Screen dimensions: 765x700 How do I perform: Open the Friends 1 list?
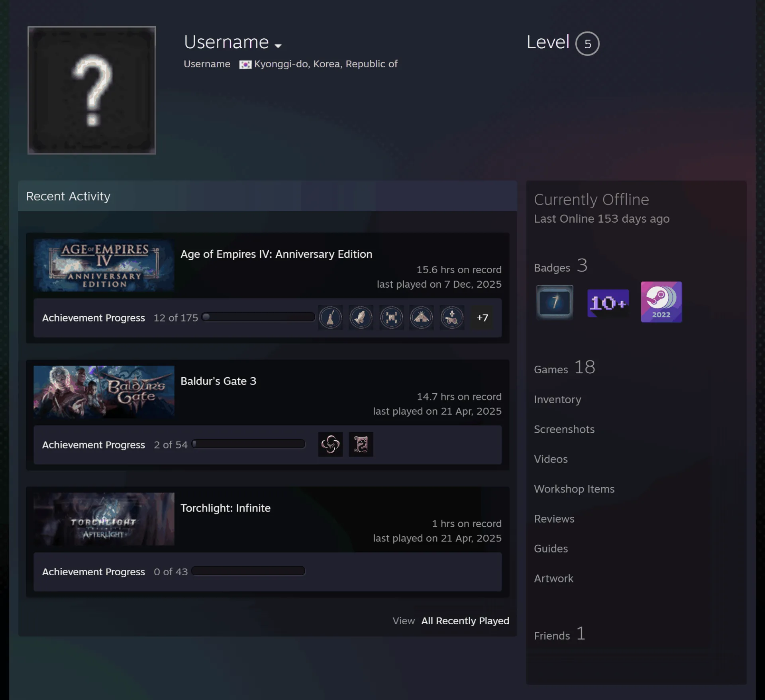tap(560, 634)
